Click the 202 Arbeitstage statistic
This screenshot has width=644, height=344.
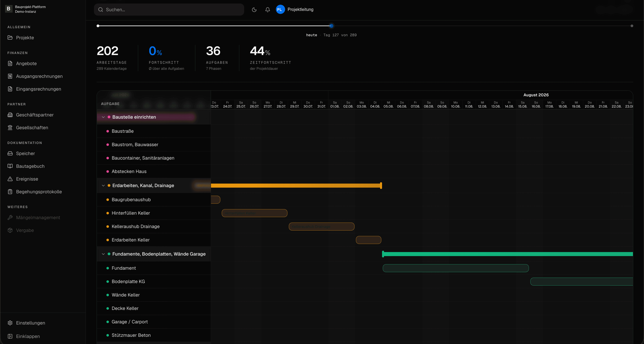[112, 58]
